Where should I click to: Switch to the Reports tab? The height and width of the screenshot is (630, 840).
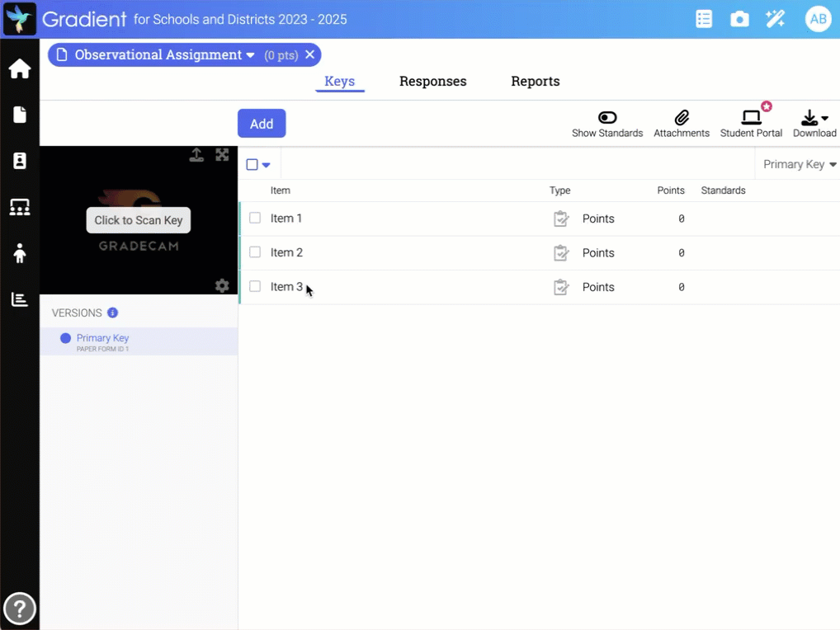[535, 82]
